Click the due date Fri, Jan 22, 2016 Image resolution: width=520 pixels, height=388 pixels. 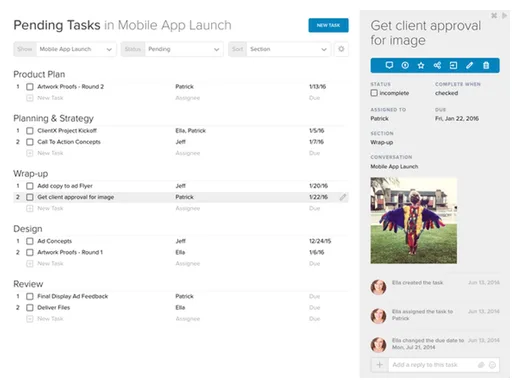tap(457, 118)
